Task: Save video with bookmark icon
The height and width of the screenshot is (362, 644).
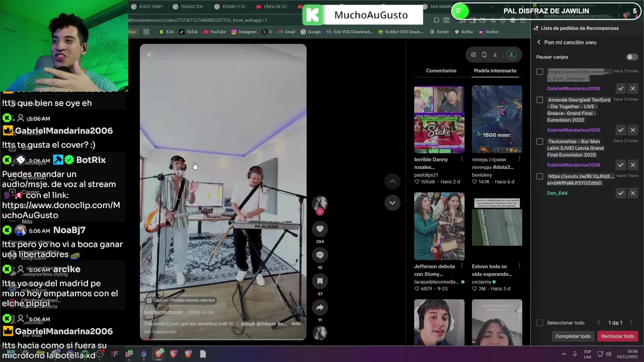Action: click(319, 281)
